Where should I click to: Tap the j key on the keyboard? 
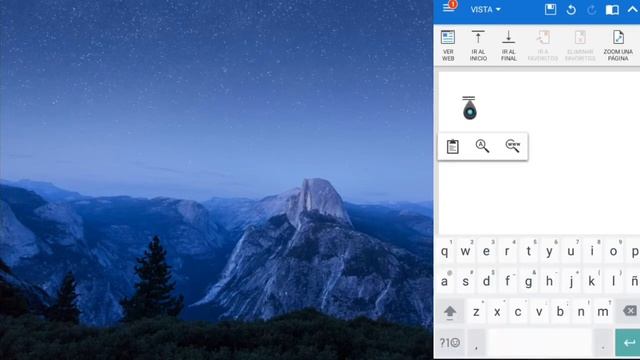point(571,281)
